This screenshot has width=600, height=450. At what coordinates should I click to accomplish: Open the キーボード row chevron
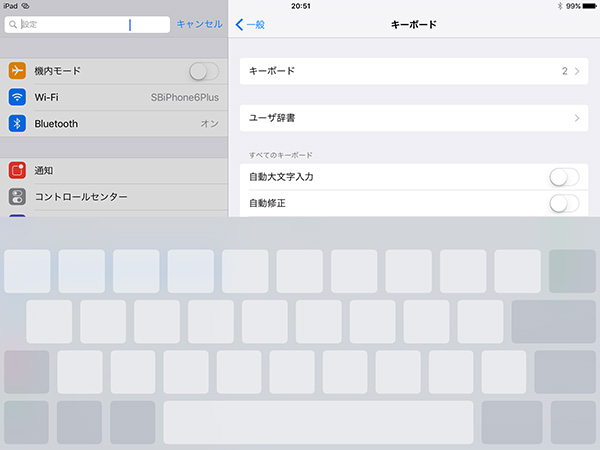577,71
